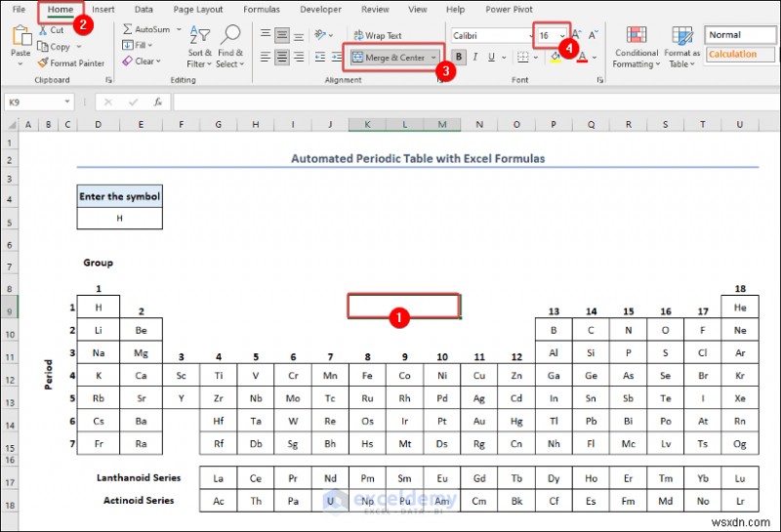Viewport: 781px width, 532px height.
Task: Open Developer tab
Action: [321, 9]
